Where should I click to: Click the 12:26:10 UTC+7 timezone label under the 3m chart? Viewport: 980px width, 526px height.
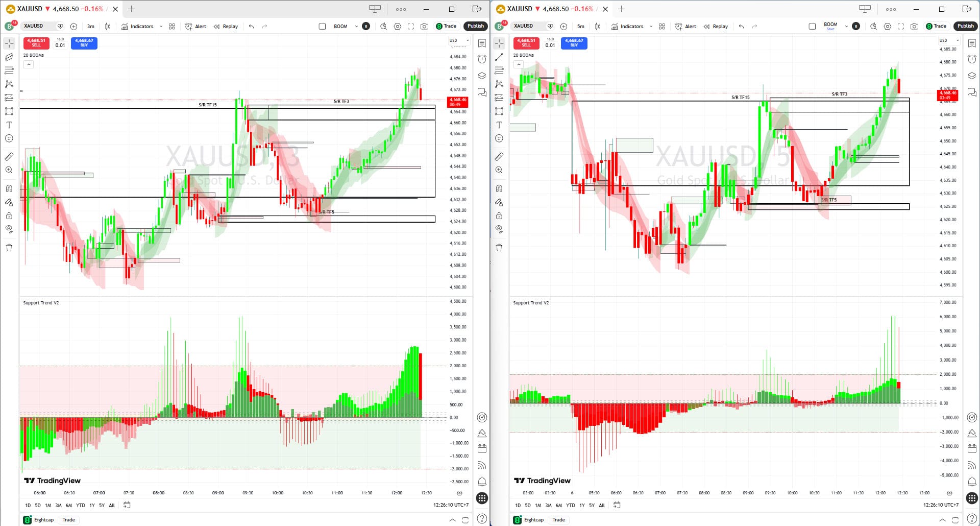tap(451, 505)
